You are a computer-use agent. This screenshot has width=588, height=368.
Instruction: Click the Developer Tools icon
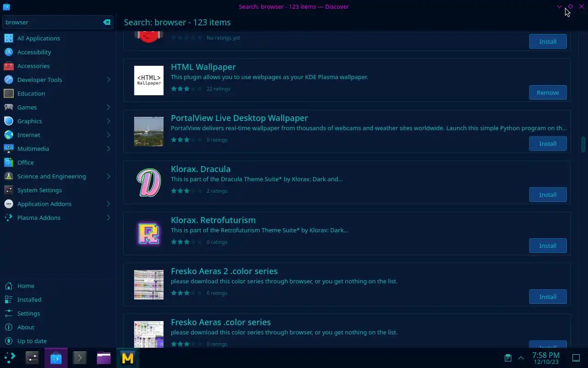pyautogui.click(x=9, y=80)
